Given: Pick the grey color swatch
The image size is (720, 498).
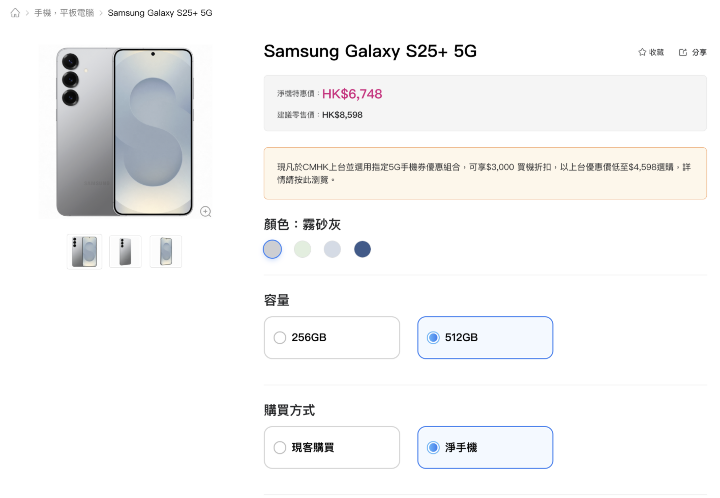Looking at the screenshot, I should click(x=272, y=249).
